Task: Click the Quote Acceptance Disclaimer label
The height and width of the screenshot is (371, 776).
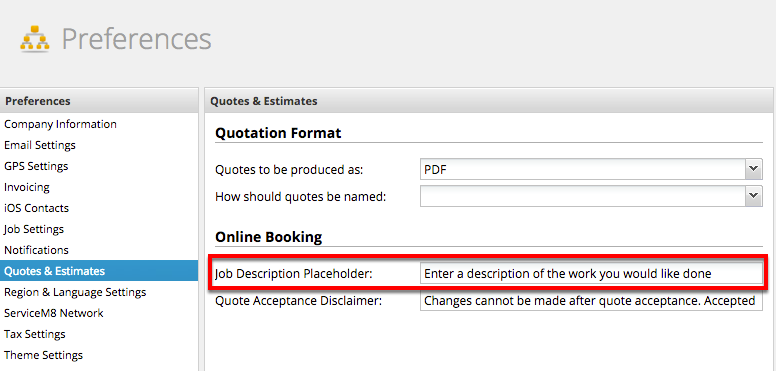Action: [298, 301]
